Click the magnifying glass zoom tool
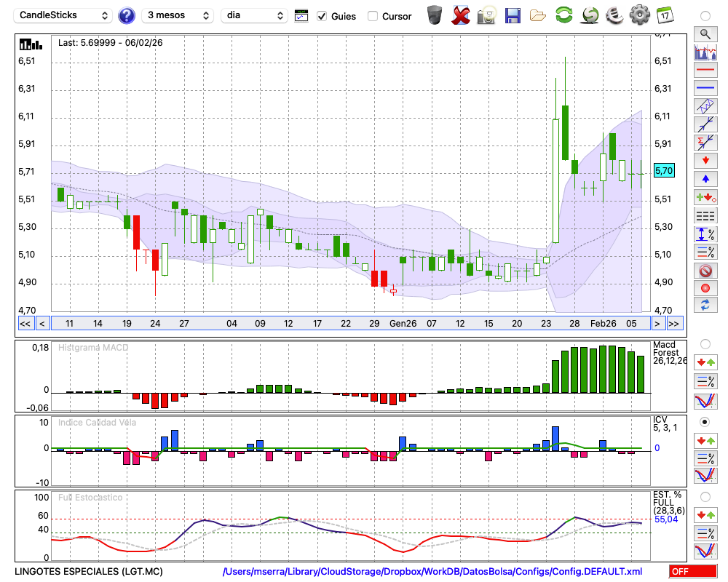Image resolution: width=728 pixels, height=582 pixels. pyautogui.click(x=705, y=33)
